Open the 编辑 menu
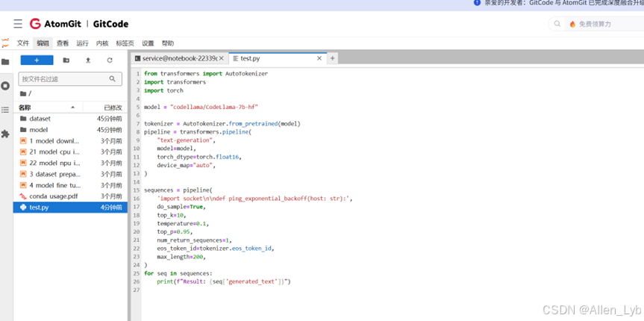This screenshot has width=644, height=321. pos(43,43)
